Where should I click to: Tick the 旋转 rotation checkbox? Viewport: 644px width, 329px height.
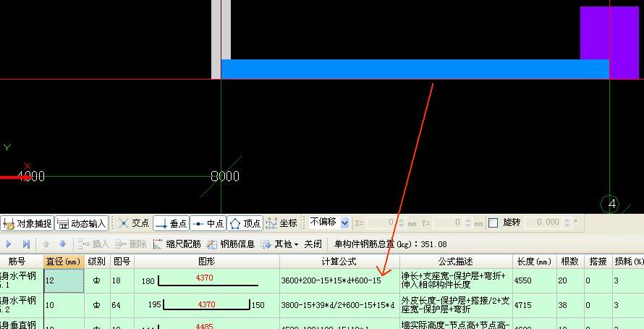(493, 223)
